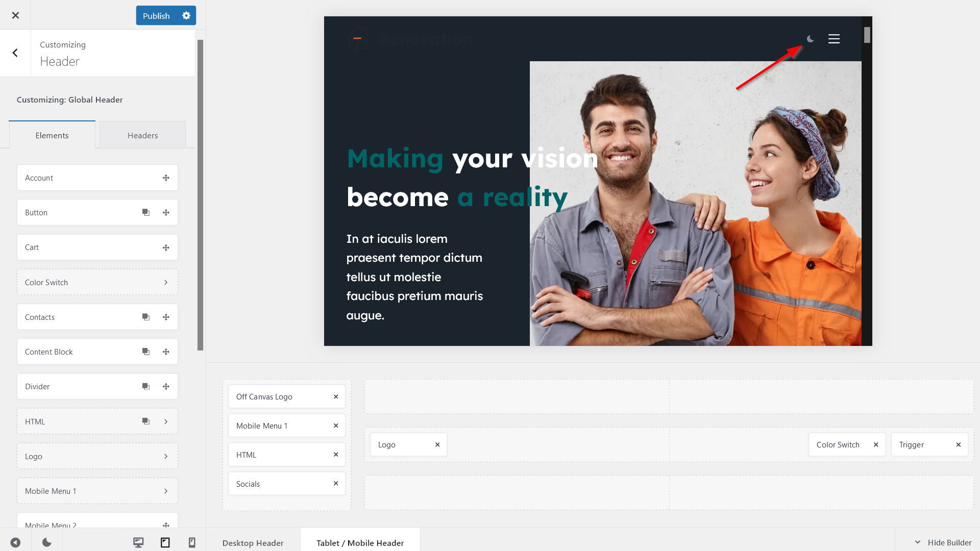
Task: Click the moon icon in bottom toolbar
Action: click(46, 542)
